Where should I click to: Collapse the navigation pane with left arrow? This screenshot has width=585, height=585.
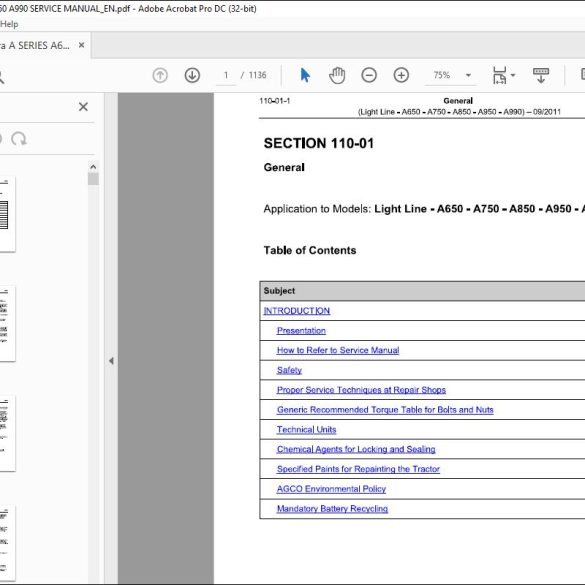click(x=111, y=361)
